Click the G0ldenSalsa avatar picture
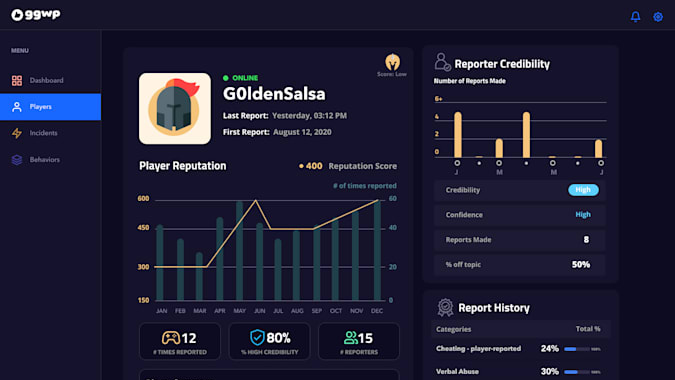 coord(175,108)
